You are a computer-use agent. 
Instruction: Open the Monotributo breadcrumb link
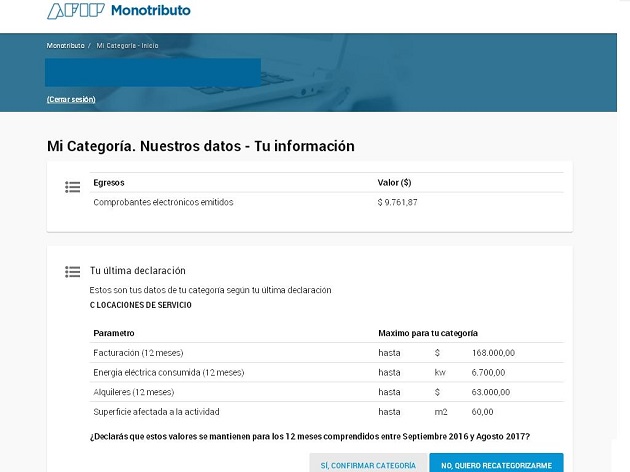pyautogui.click(x=65, y=46)
